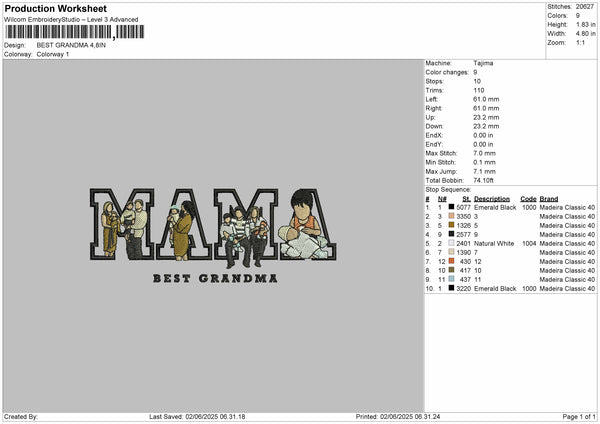Select the EndX value 0.00 in
This screenshot has width=600, height=424.
click(483, 135)
